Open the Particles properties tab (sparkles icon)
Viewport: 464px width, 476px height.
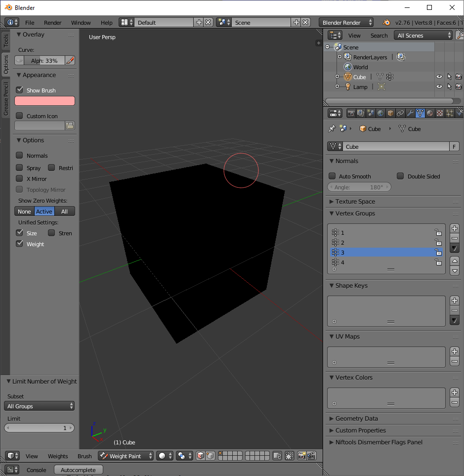450,113
